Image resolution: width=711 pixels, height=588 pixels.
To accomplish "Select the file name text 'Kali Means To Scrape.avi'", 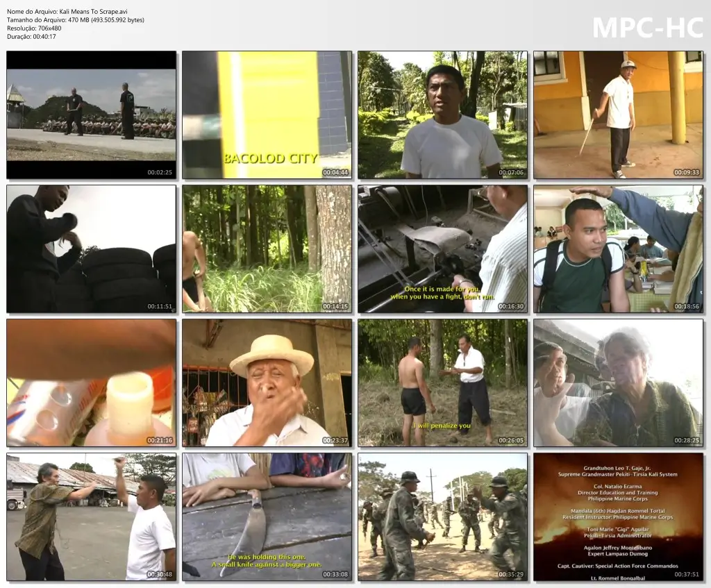I will (94, 10).
